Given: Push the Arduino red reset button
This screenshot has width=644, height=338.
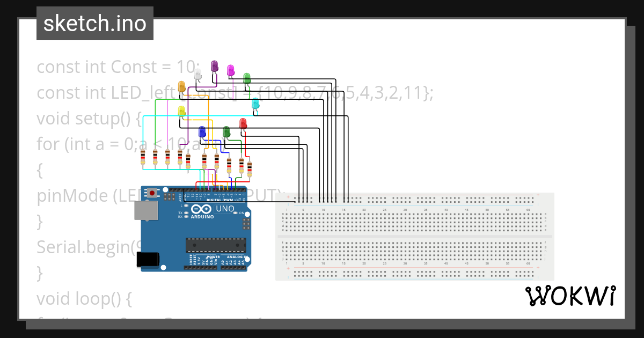Looking at the screenshot, I should coord(152,193).
